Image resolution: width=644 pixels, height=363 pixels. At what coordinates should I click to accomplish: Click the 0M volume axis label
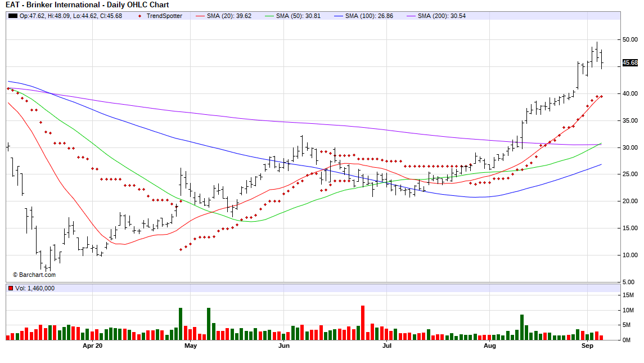(x=627, y=340)
